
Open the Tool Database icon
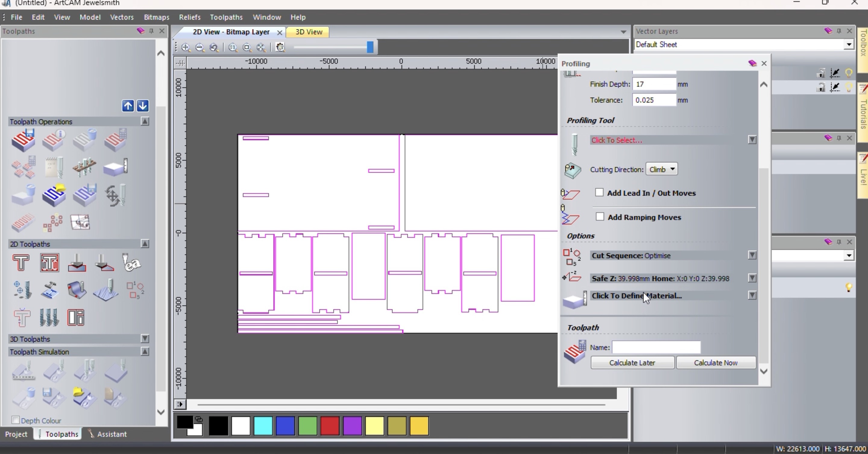pyautogui.click(x=84, y=167)
